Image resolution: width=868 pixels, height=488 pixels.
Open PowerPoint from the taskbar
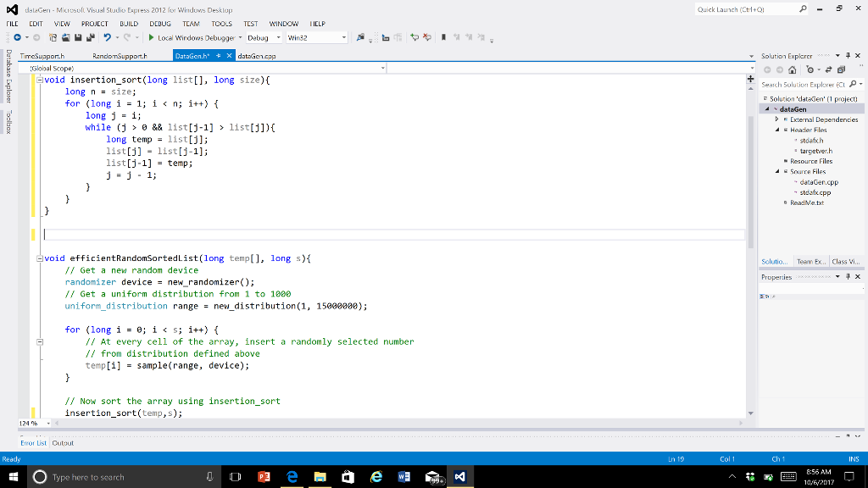[x=263, y=477]
